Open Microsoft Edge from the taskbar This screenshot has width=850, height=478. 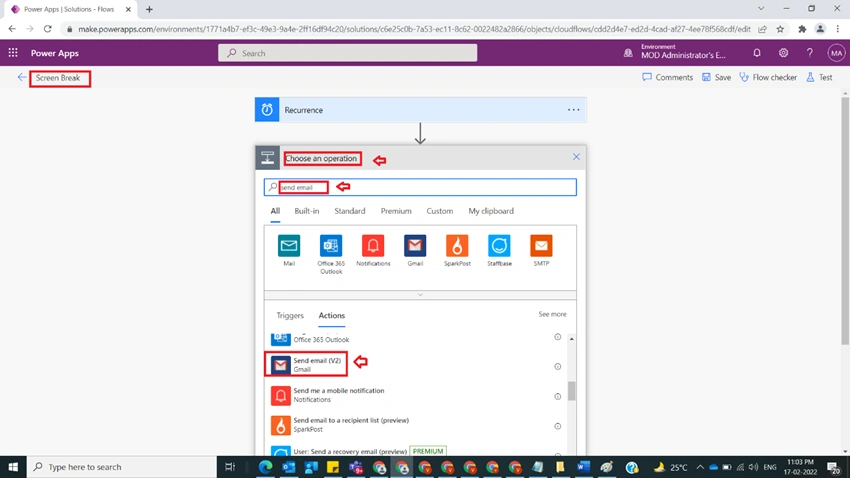tap(266, 467)
